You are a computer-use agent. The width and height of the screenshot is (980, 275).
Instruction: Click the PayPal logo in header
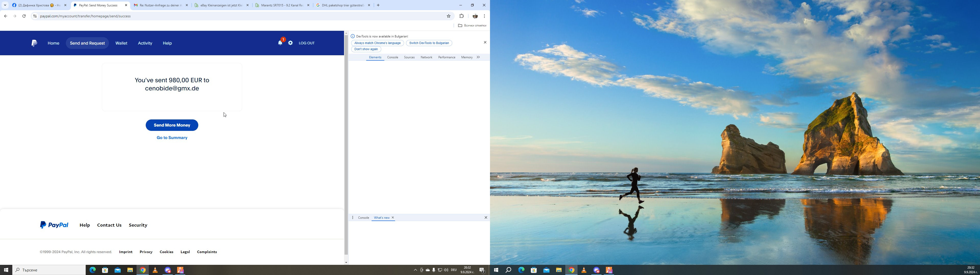[34, 43]
